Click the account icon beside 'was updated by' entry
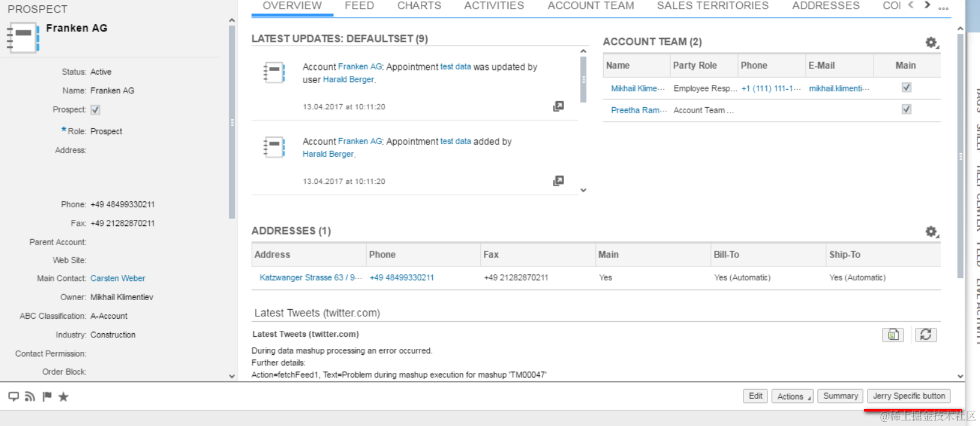980x426 pixels. (x=274, y=72)
